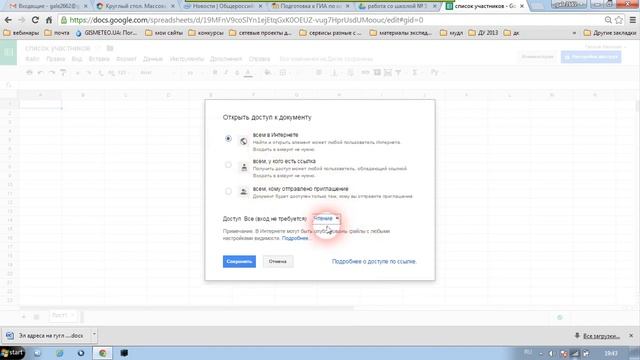Open the мои сайты bookmark folder
The height and width of the screenshot is (360, 640).
[164, 33]
